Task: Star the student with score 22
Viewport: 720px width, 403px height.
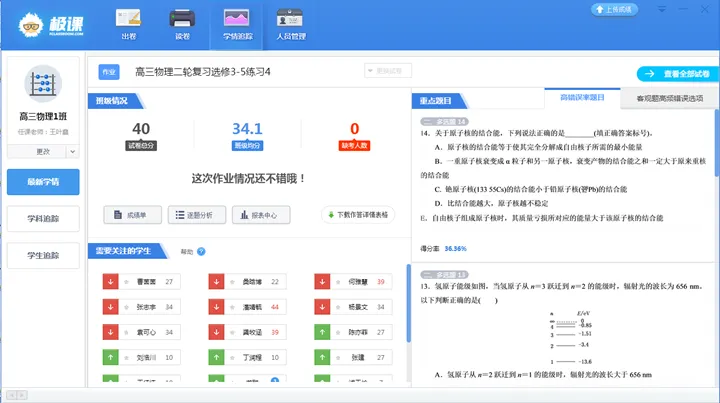Action: 232,282
